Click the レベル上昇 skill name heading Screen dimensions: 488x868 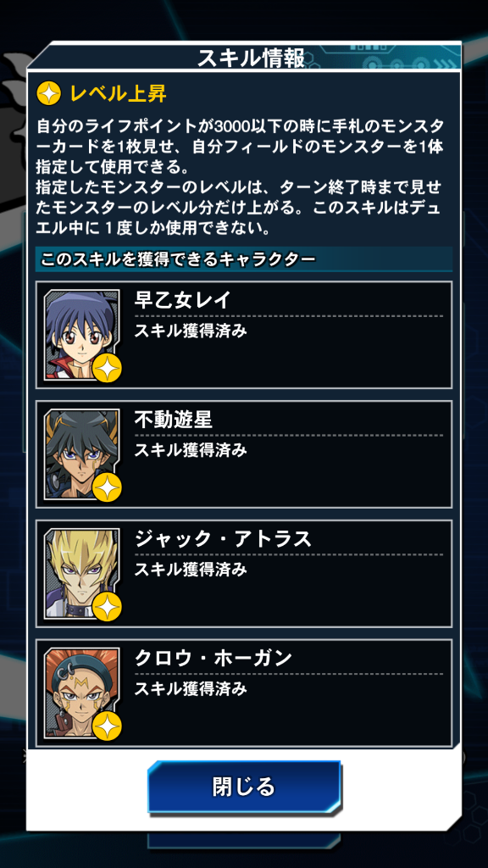tap(118, 93)
